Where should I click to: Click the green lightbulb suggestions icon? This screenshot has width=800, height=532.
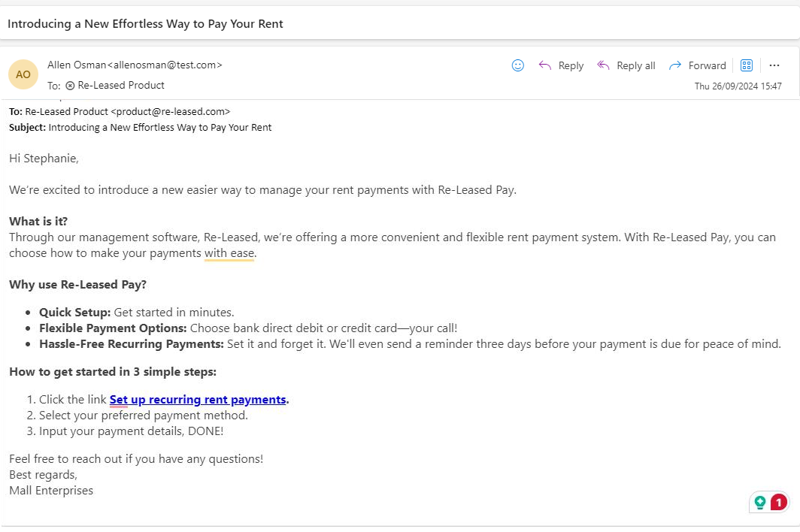[760, 502]
